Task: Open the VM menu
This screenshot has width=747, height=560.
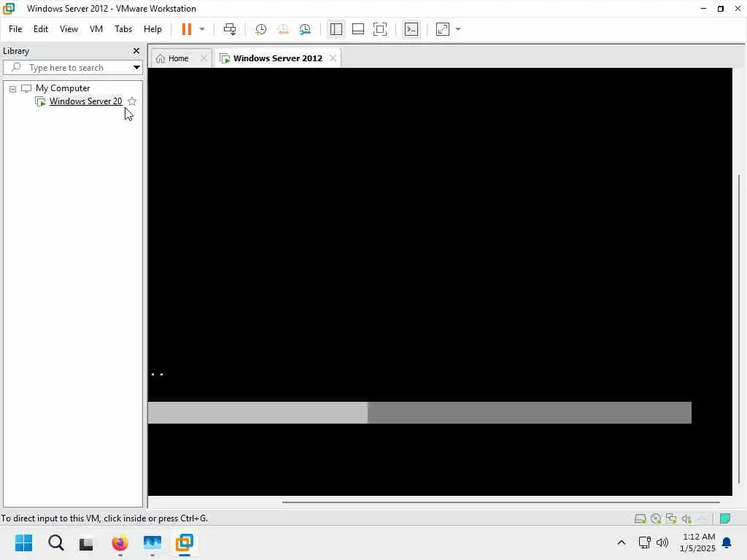Action: (x=96, y=29)
